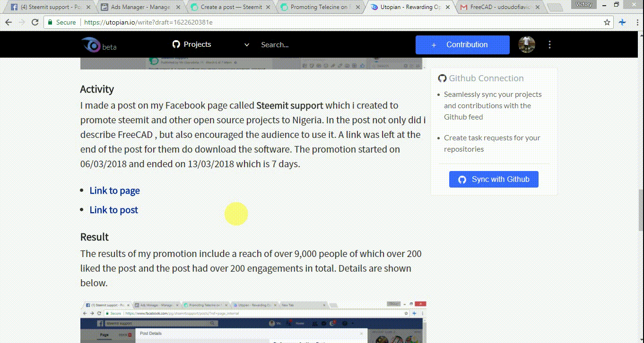Image resolution: width=644 pixels, height=343 pixels.
Task: Click the GitHub icon beside Projects
Action: point(176,44)
